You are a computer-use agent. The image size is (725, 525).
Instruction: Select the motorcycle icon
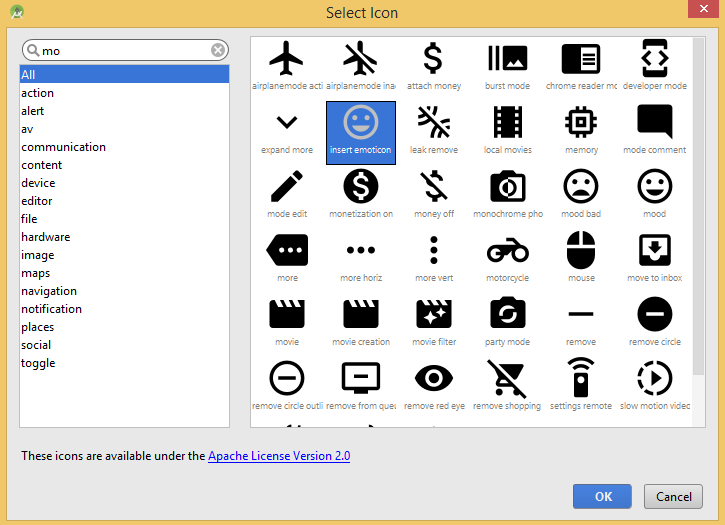[508, 250]
